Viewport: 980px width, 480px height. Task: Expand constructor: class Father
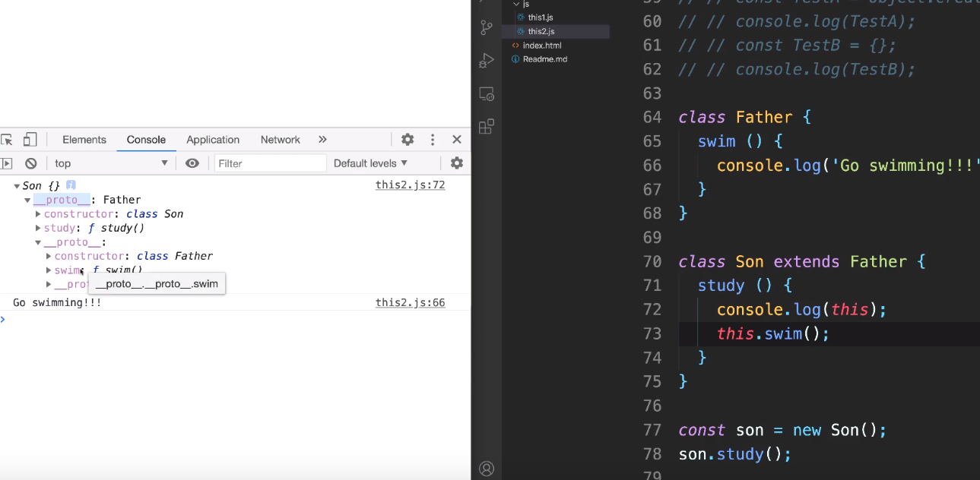coord(49,257)
